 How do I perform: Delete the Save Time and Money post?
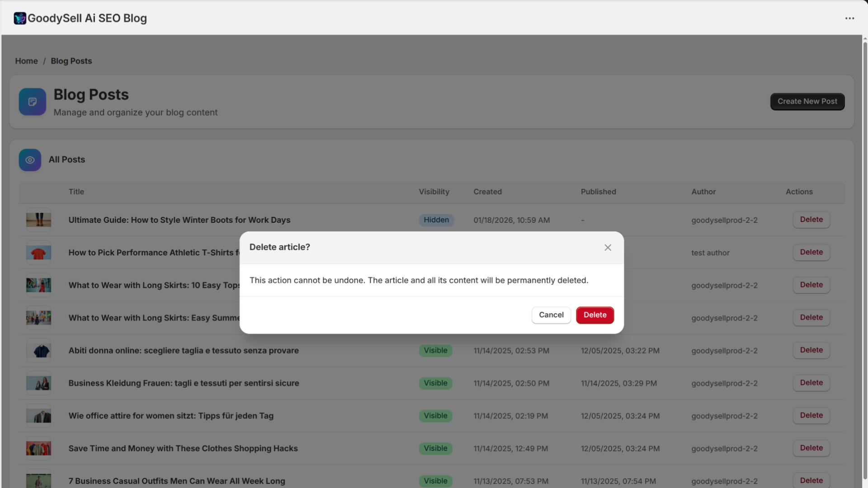pyautogui.click(x=811, y=448)
